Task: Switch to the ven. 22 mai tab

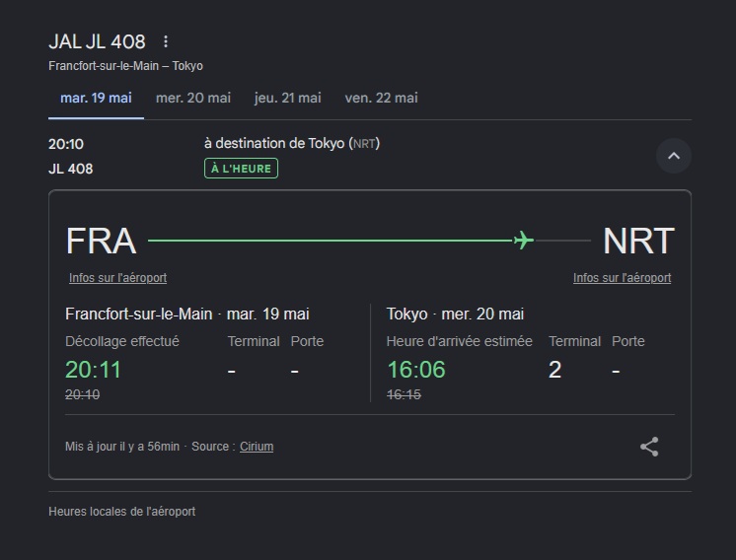Action: [x=381, y=98]
